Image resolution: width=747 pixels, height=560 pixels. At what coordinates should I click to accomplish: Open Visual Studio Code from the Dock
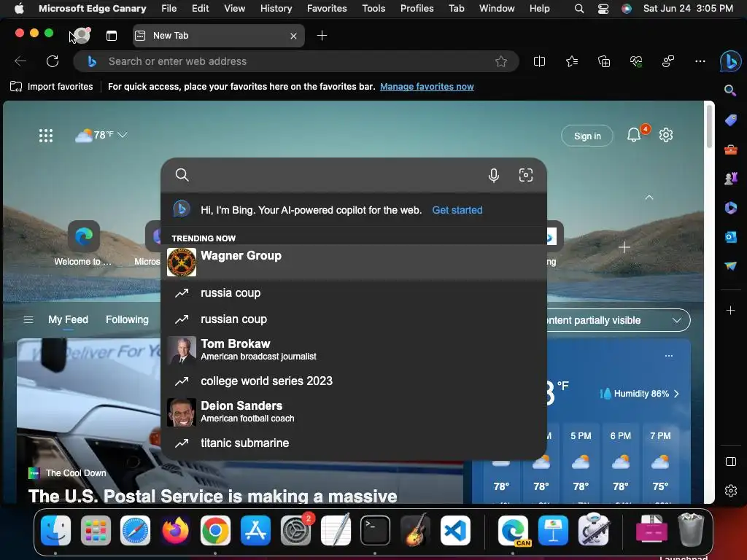pos(455,530)
